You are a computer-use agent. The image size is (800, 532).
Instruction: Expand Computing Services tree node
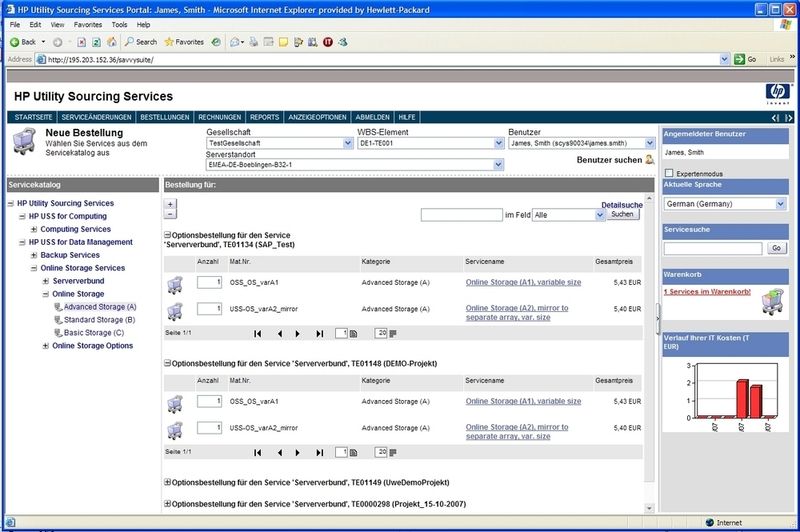[34, 230]
